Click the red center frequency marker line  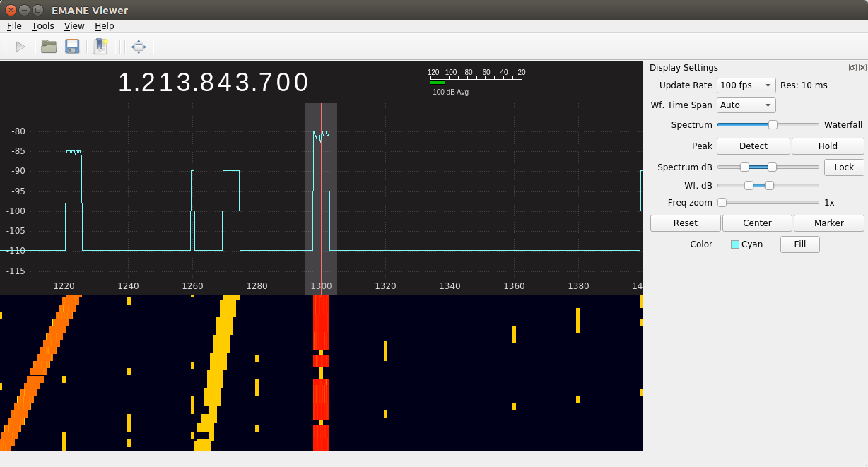pos(321,198)
